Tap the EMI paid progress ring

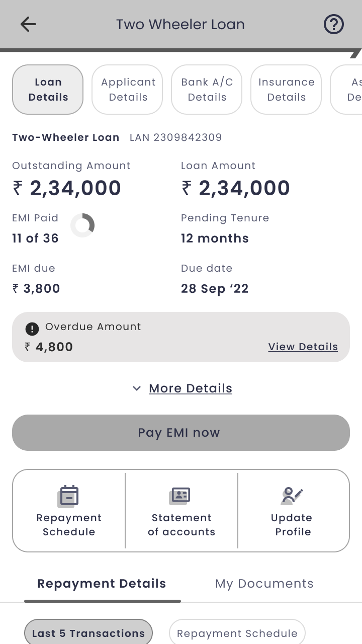(82, 225)
